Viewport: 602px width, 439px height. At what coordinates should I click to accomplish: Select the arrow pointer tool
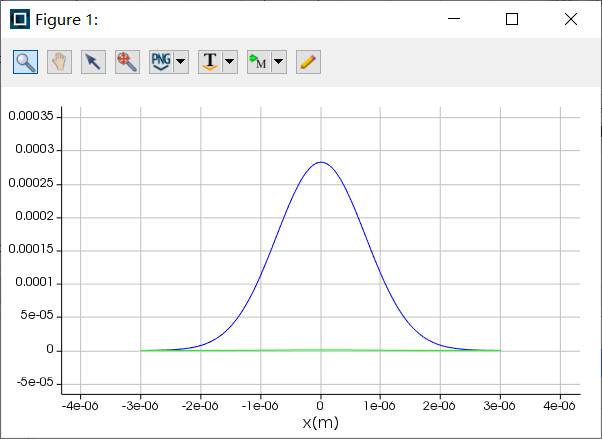[x=93, y=61]
